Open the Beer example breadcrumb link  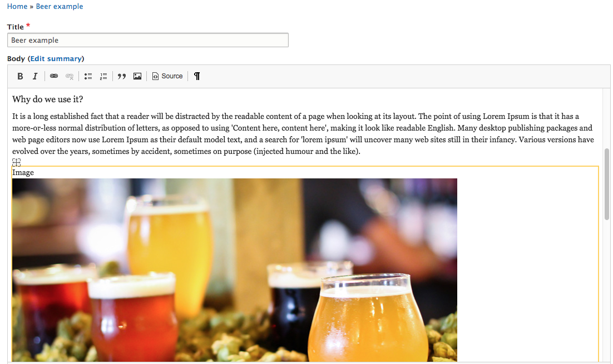click(60, 6)
